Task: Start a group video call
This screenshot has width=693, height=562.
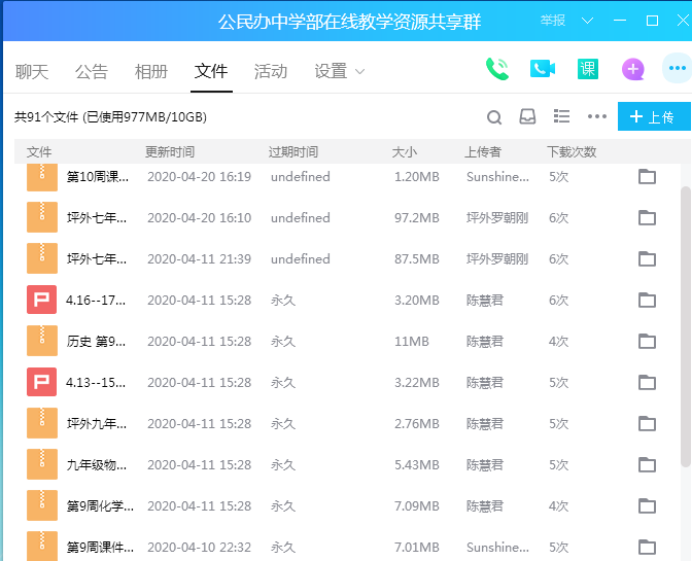Action: (543, 69)
